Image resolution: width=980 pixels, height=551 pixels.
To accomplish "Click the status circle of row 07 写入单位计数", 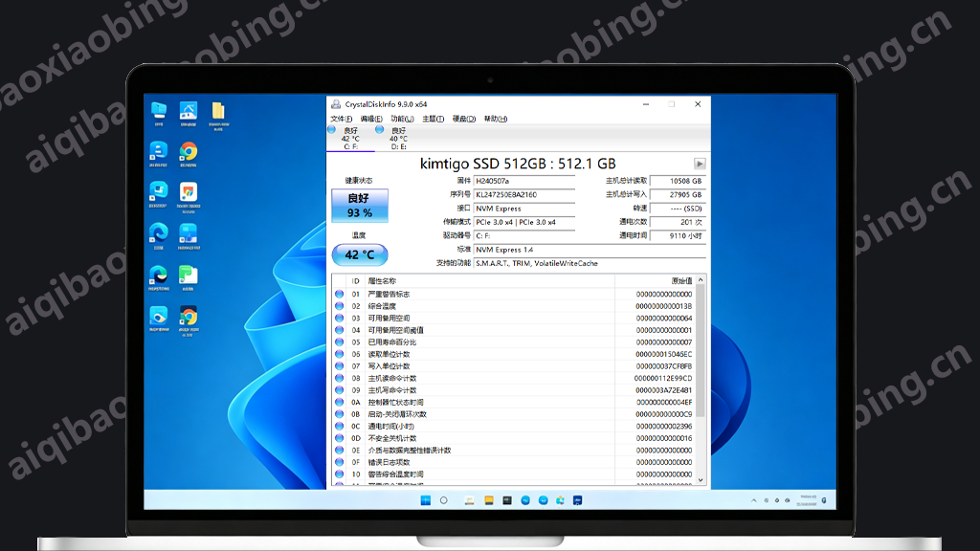I will [340, 366].
